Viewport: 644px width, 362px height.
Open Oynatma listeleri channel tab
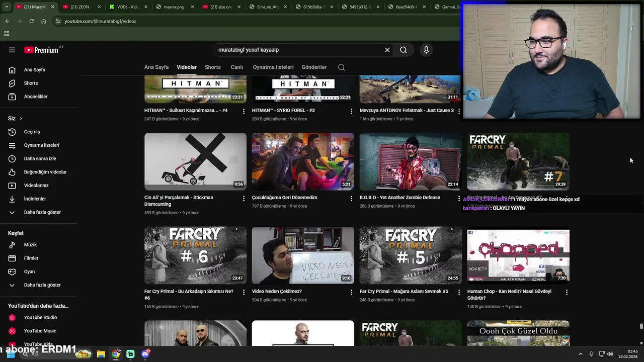(273, 67)
